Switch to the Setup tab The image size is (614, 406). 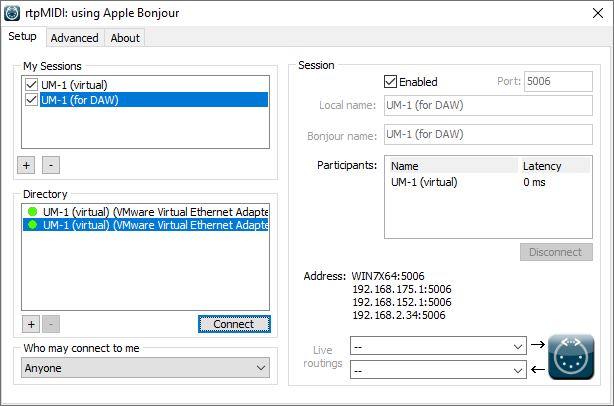23,36
